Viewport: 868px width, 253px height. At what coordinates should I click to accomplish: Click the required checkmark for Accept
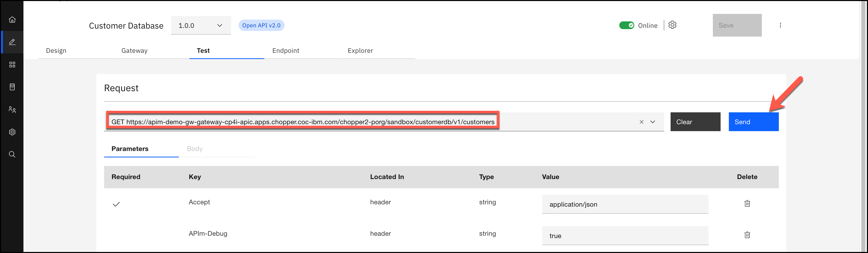(116, 204)
